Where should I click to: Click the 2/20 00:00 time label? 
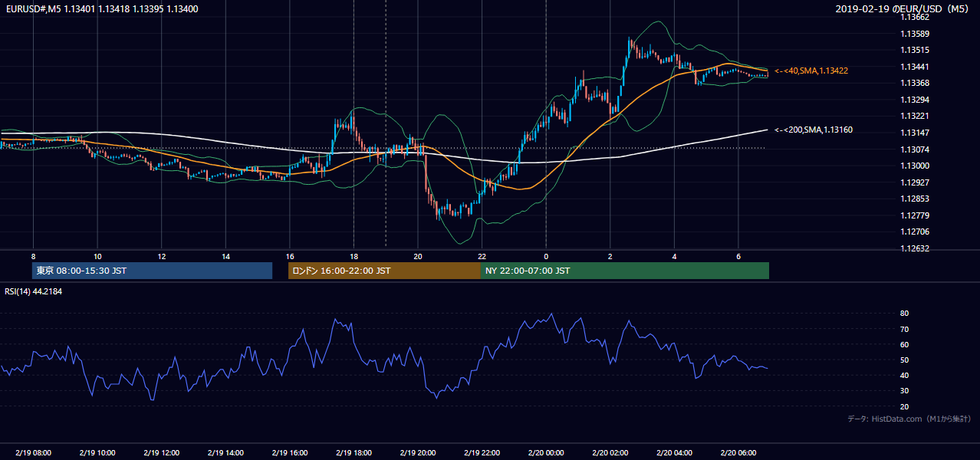546,453
